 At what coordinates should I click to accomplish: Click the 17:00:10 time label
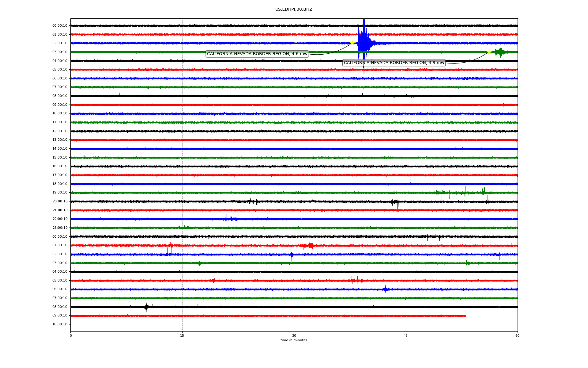[x=60, y=175]
